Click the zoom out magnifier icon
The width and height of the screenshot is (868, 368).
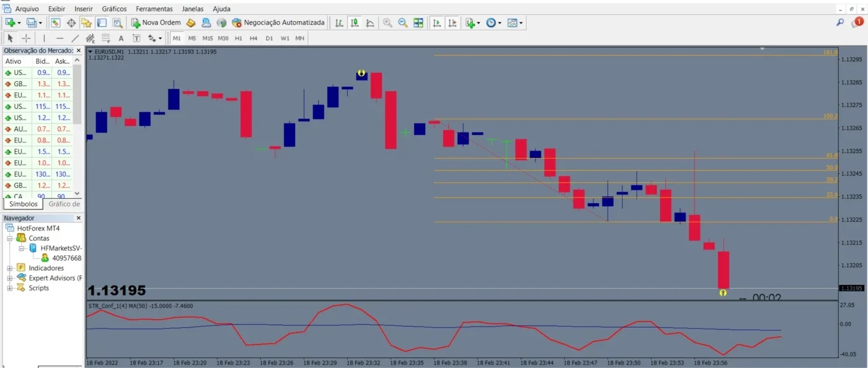402,23
